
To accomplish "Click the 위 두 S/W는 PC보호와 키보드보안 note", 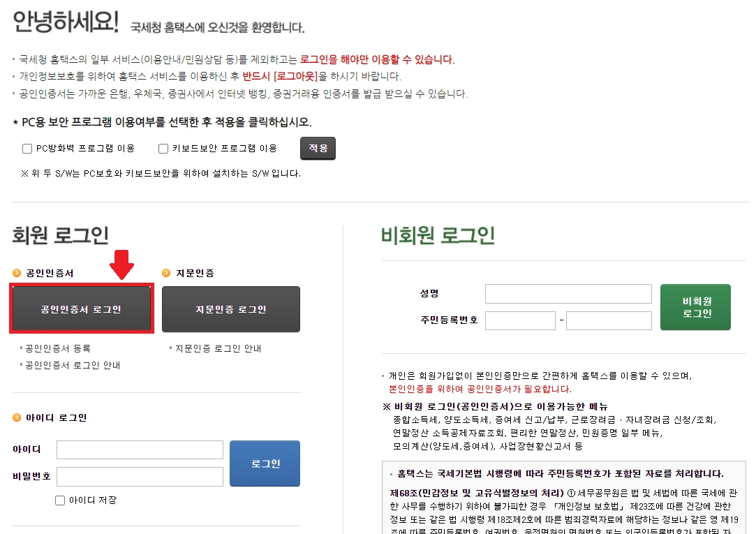I will [161, 174].
